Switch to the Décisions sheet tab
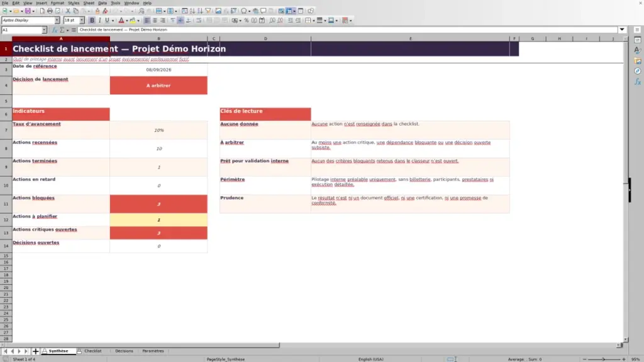The image size is (644, 362). (124, 351)
